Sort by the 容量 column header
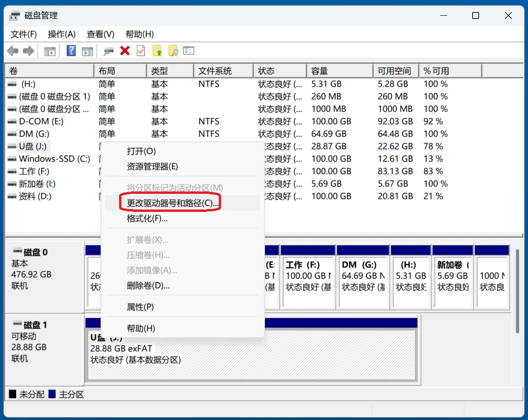This screenshot has height=420, width=528. click(x=339, y=71)
